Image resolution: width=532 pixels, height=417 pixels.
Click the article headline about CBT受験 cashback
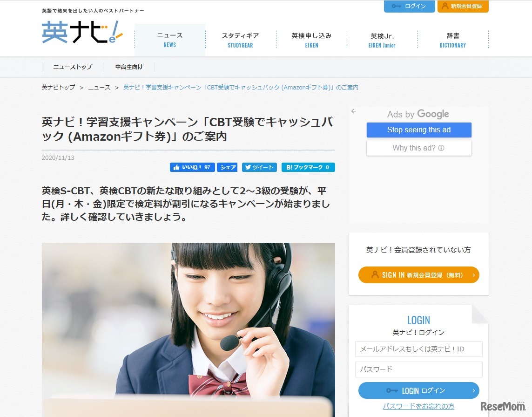click(187, 129)
